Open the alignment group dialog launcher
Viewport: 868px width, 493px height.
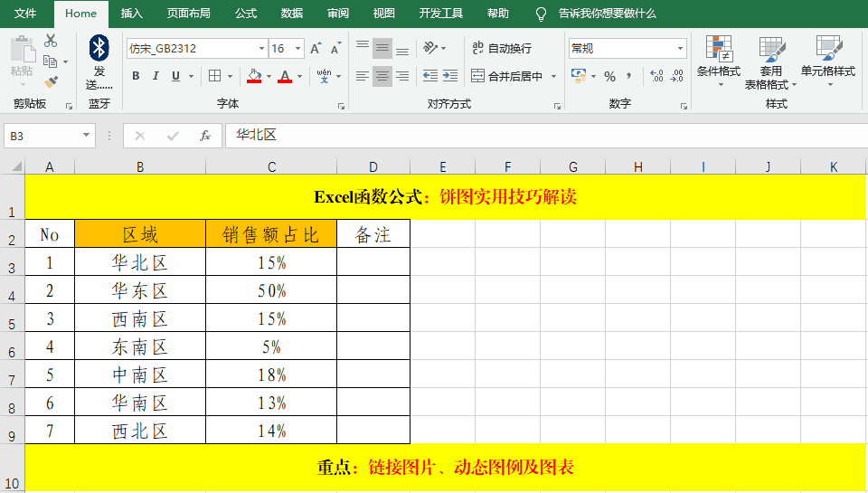click(558, 106)
